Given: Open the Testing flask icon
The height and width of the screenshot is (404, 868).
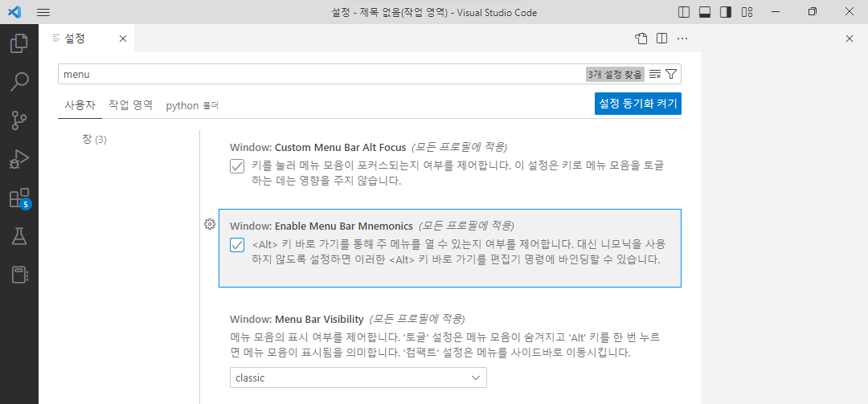Looking at the screenshot, I should tap(18, 237).
